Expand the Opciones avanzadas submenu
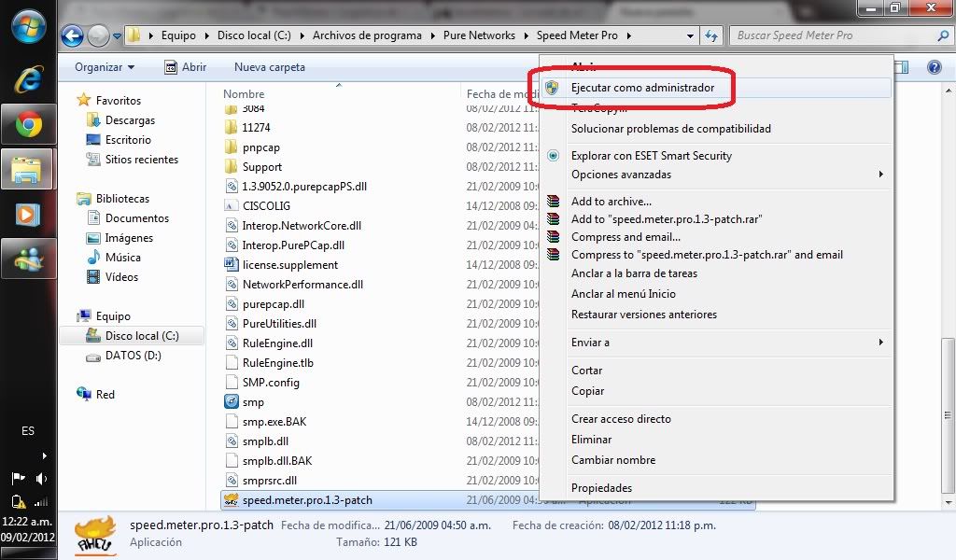The width and height of the screenshot is (956, 560). (716, 175)
